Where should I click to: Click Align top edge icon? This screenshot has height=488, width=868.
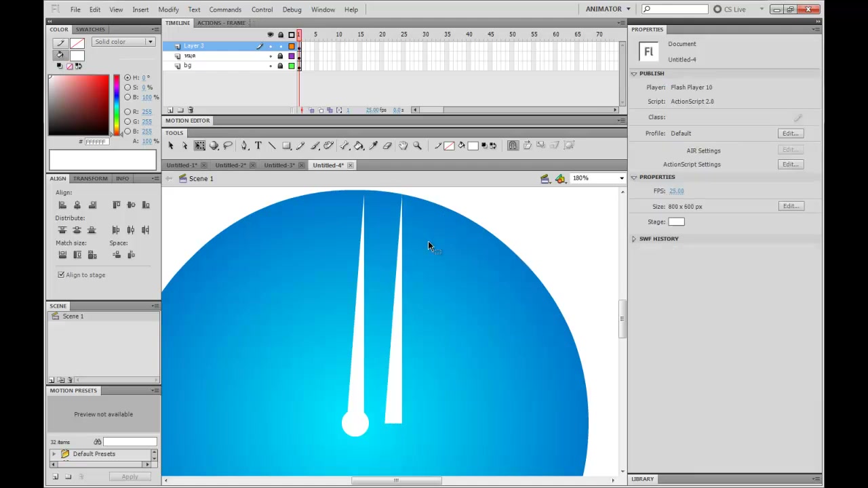116,205
